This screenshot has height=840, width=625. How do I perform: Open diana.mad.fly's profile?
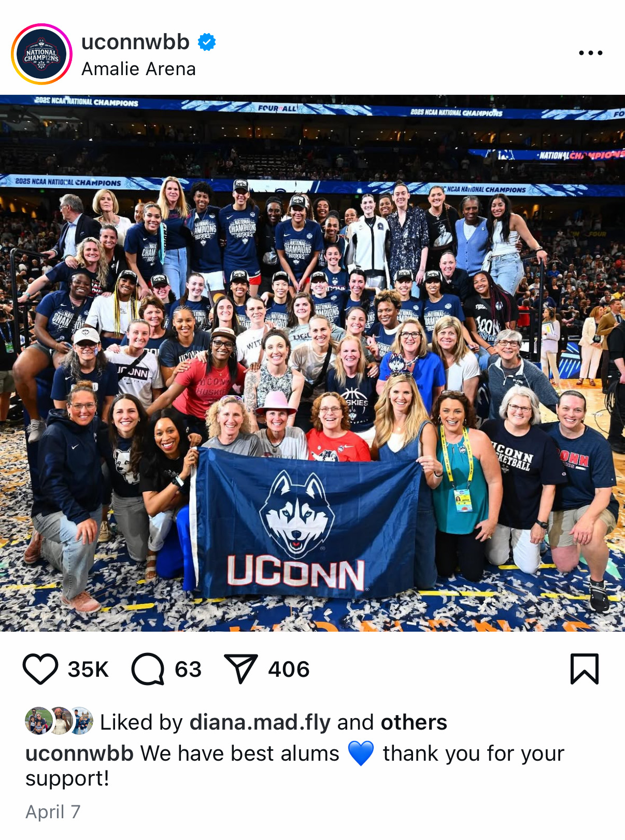(x=260, y=722)
